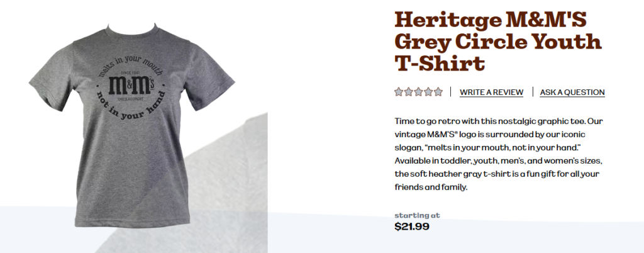This screenshot has height=253, width=644.
Task: Click the shirt collar area
Action: coord(132,31)
